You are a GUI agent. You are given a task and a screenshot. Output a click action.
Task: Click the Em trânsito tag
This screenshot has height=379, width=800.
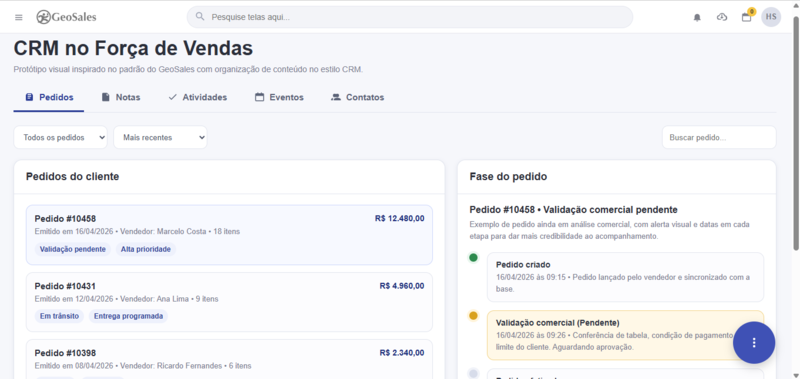click(x=59, y=316)
